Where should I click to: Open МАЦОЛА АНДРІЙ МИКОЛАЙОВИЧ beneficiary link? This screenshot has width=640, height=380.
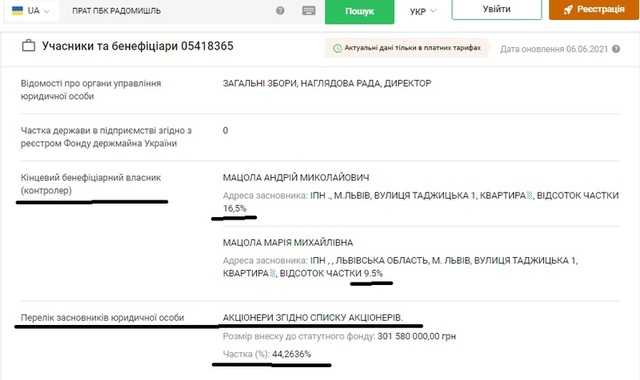point(296,178)
